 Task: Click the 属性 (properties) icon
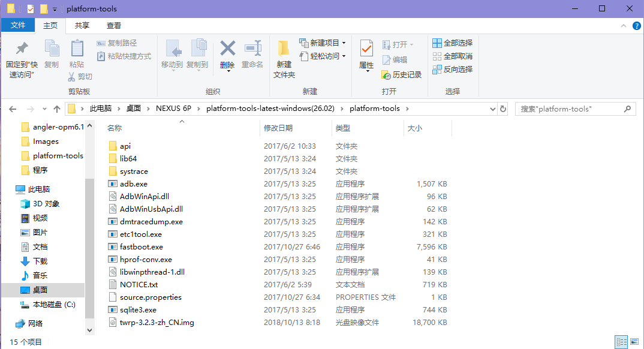click(366, 49)
